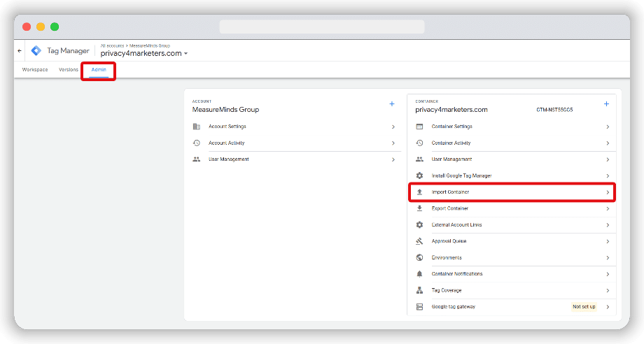644x344 pixels.
Task: Click the back arrow beside Tag Manager
Action: tap(20, 51)
